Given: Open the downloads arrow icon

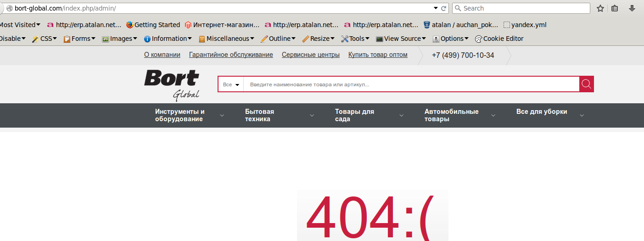Looking at the screenshot, I should [x=632, y=8].
